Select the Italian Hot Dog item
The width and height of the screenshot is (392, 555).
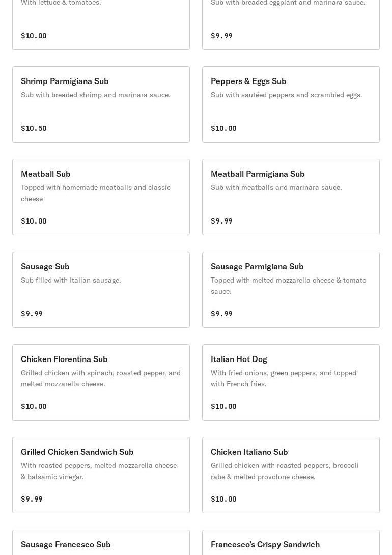(291, 382)
